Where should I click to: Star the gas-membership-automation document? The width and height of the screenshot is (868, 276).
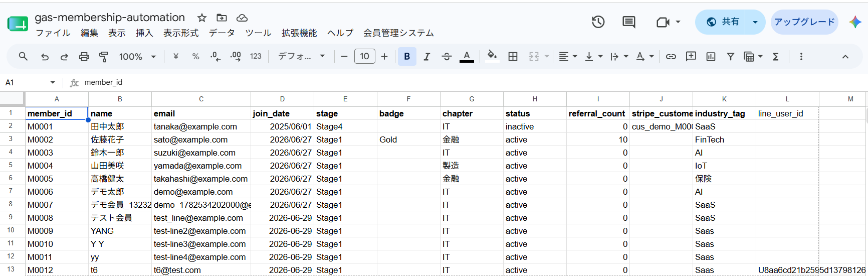[202, 18]
